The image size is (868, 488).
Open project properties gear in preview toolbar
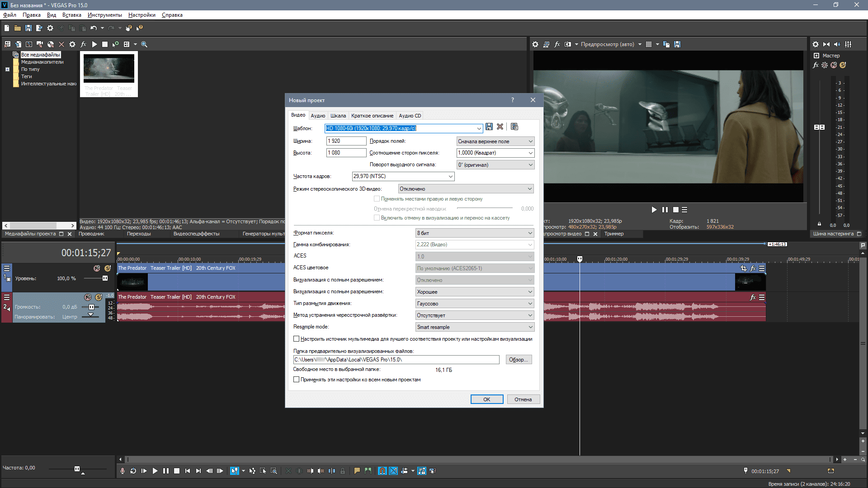535,44
